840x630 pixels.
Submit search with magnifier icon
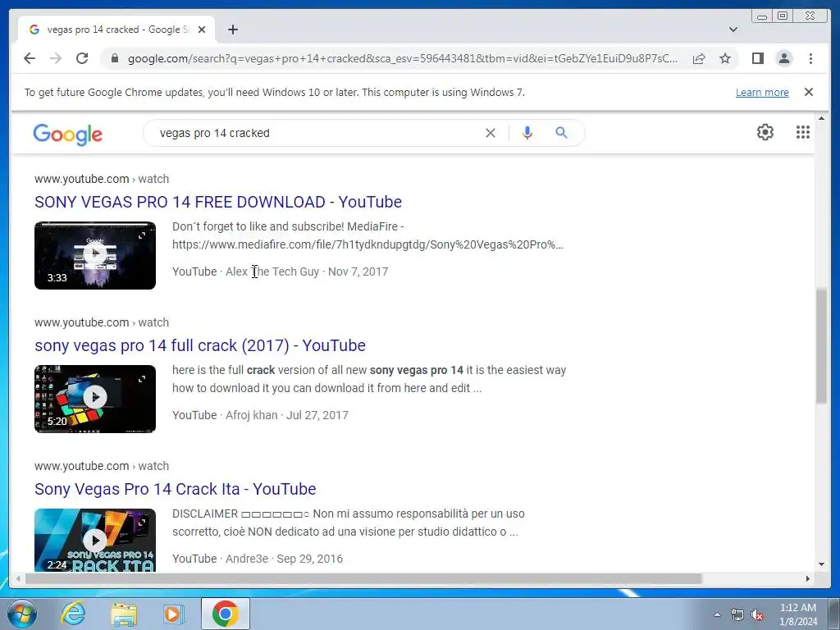(x=561, y=133)
